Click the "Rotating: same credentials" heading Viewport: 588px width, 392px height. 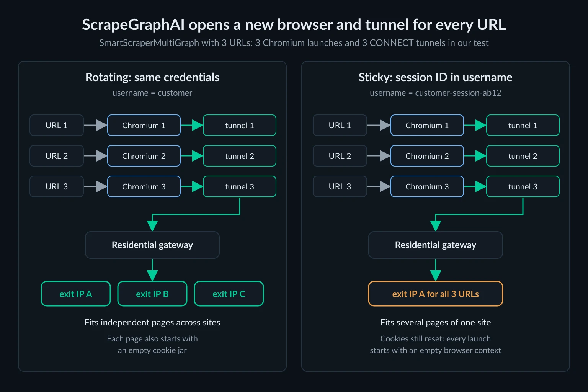152,77
